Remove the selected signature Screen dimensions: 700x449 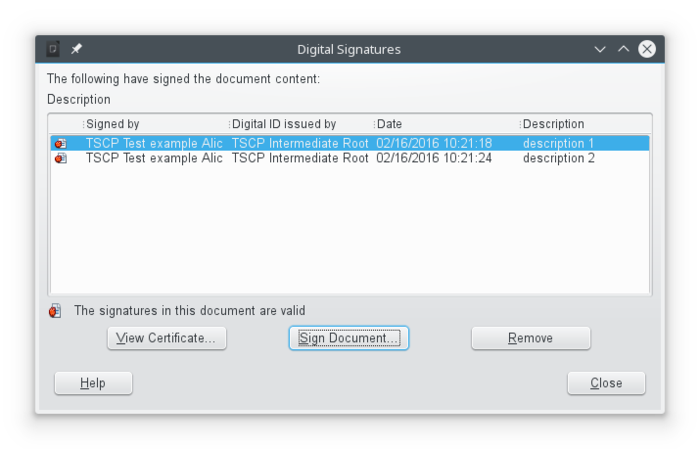[x=530, y=338]
